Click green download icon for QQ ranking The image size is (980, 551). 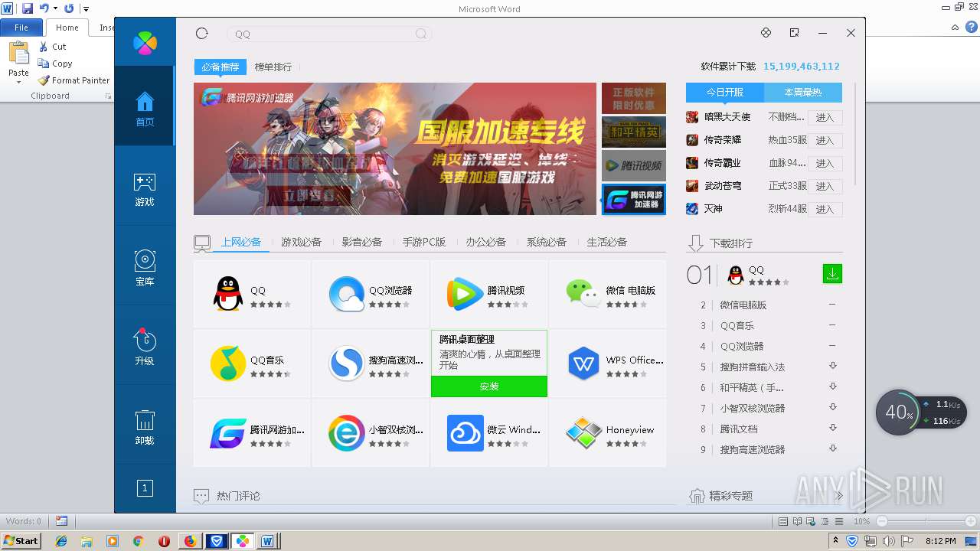[x=832, y=273]
